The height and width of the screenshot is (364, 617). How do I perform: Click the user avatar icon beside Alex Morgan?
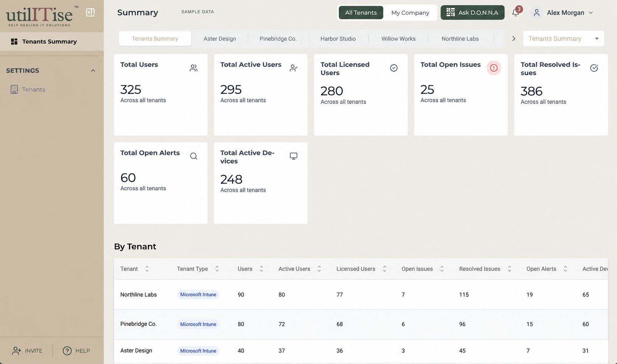pos(536,12)
